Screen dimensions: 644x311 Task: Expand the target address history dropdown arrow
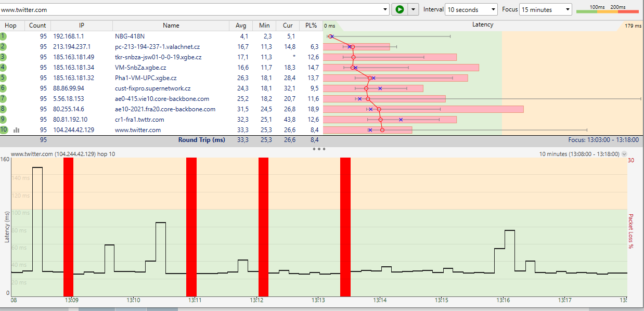385,9
